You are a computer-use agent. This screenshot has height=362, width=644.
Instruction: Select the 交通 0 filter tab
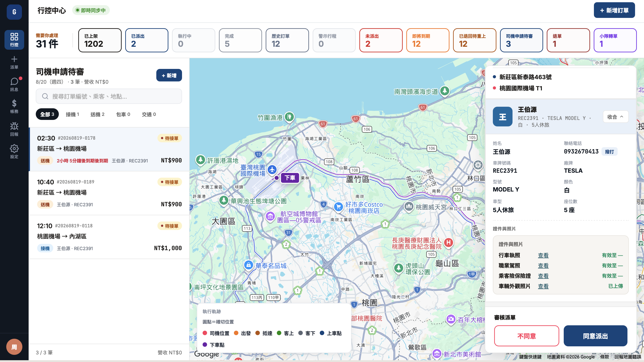[x=149, y=114]
